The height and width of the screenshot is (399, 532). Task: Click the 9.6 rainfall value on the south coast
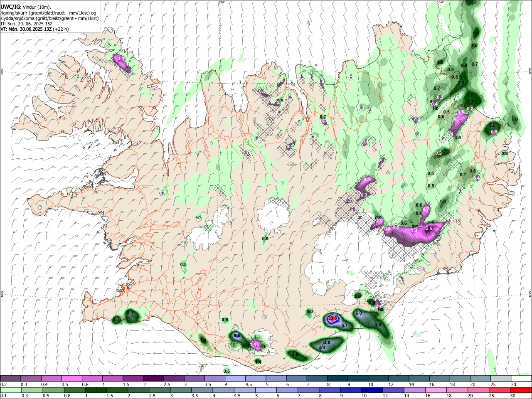pos(237,335)
